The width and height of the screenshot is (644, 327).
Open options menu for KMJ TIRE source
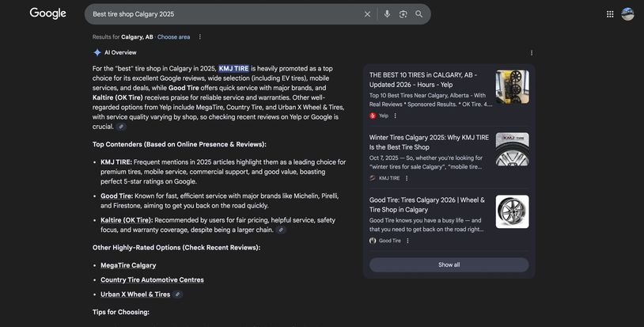407,178
